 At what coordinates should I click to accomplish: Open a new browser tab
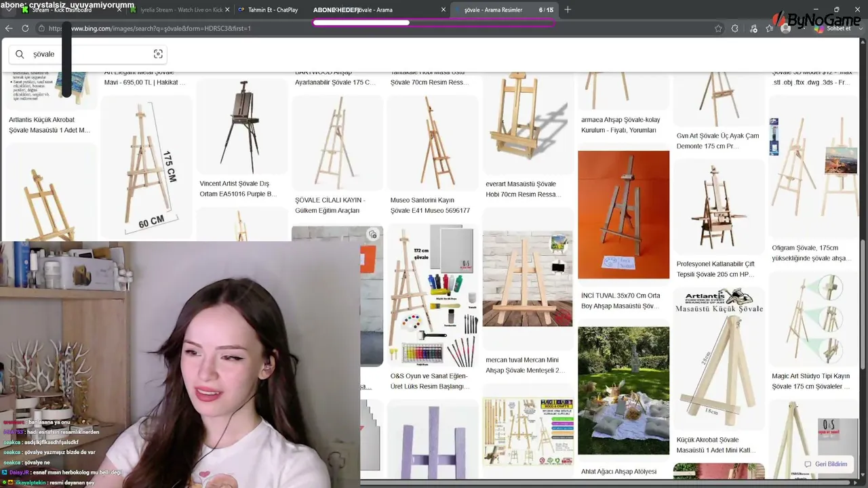[x=568, y=9]
